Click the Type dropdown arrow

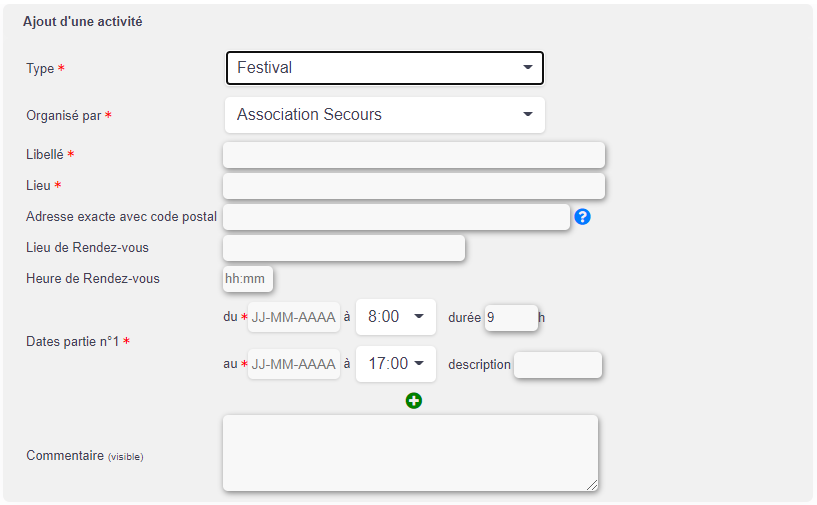point(527,67)
